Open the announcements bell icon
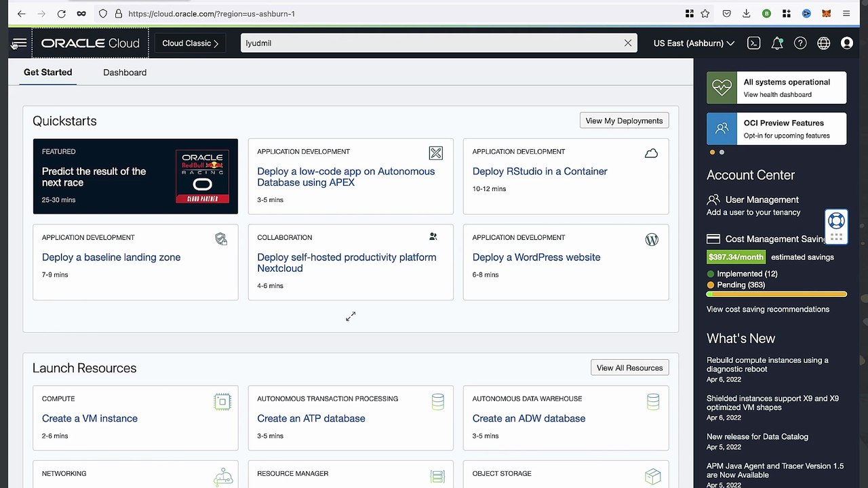The height and width of the screenshot is (488, 868). click(777, 43)
